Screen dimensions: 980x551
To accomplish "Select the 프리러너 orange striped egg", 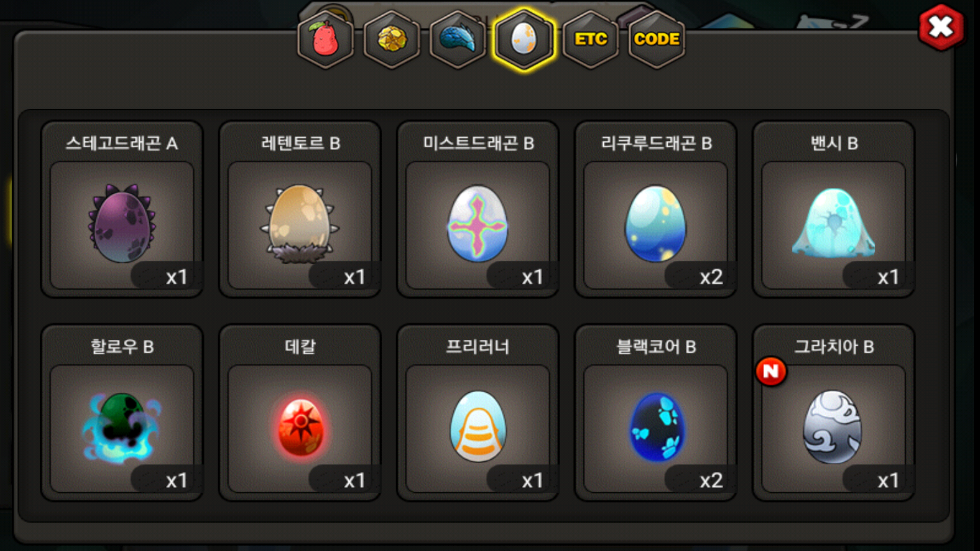I will click(x=478, y=428).
